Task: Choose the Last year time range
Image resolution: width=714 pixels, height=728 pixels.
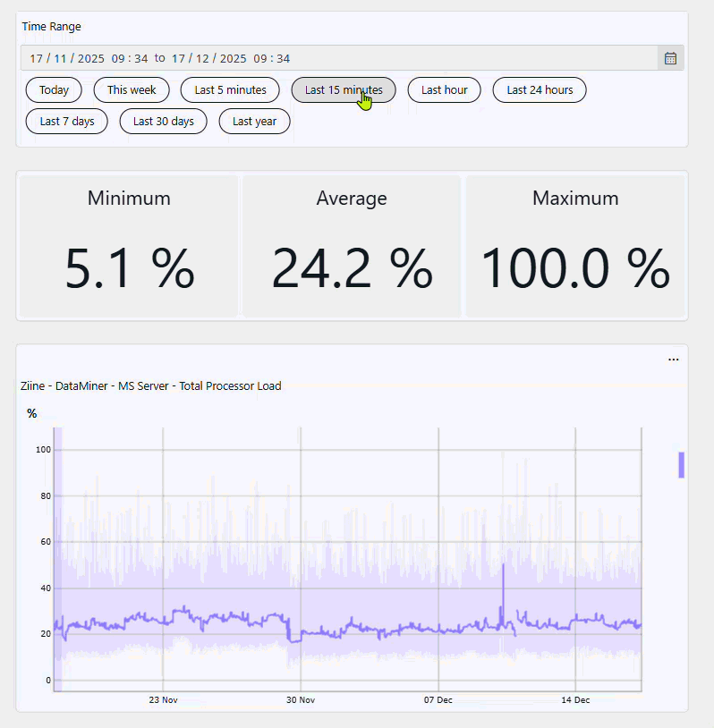Action: pyautogui.click(x=254, y=122)
